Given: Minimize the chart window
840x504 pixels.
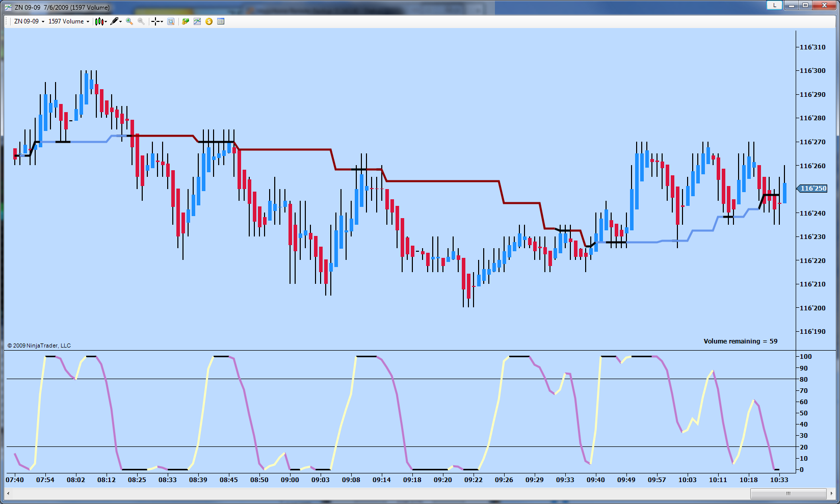Looking at the screenshot, I should point(792,5).
